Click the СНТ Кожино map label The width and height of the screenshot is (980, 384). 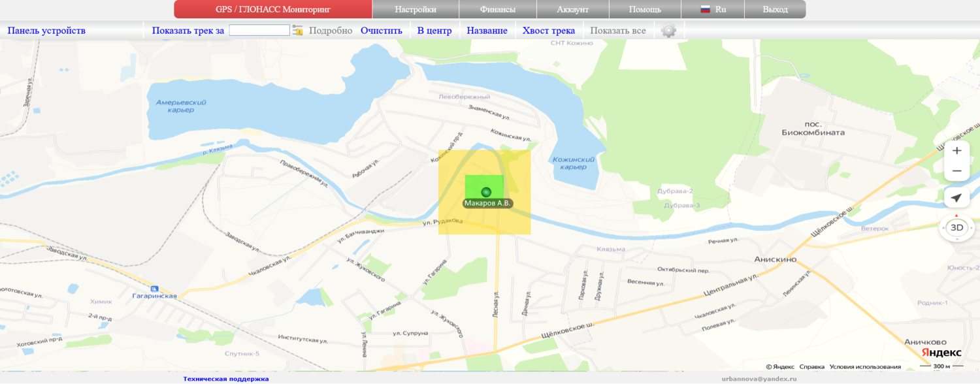[572, 43]
